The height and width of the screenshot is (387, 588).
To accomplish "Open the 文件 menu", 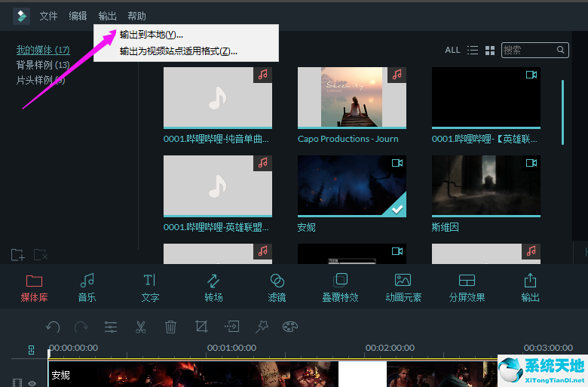I will click(x=48, y=16).
